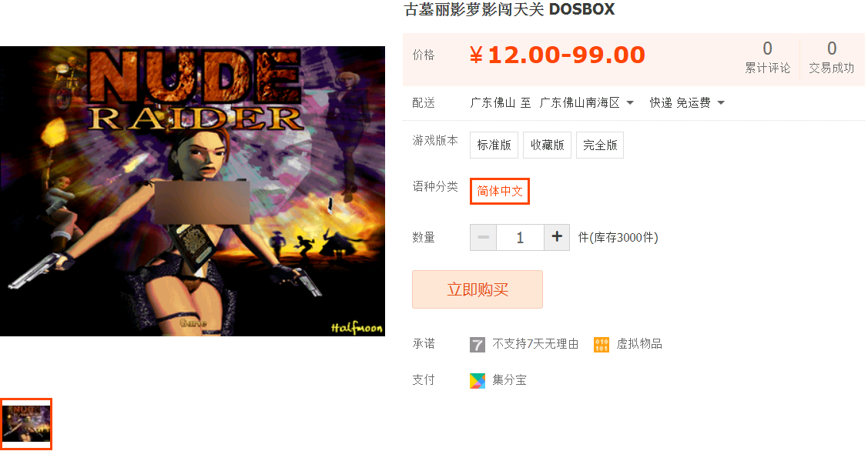Toggle the 简体中文 language option
This screenshot has width=868, height=451.
click(500, 192)
